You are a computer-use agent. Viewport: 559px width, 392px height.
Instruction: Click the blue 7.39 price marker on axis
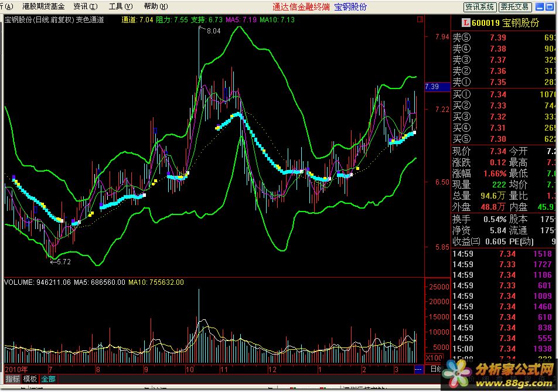pos(438,87)
